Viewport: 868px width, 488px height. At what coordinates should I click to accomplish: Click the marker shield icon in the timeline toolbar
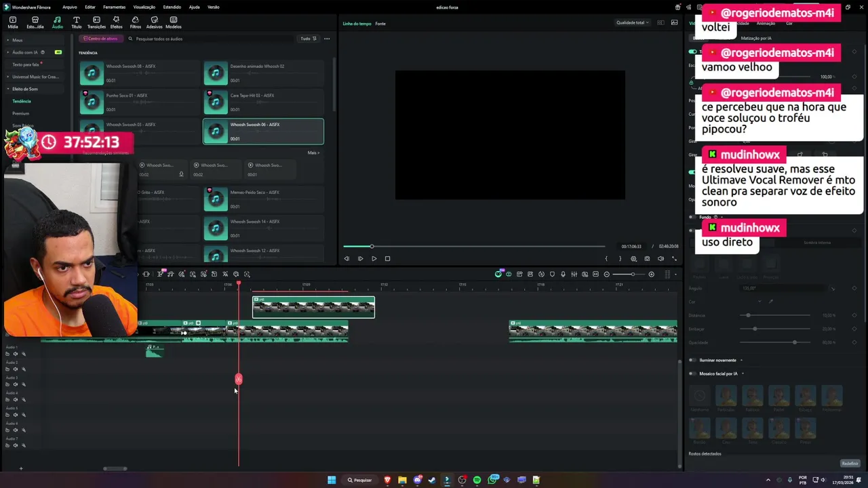[552, 274]
